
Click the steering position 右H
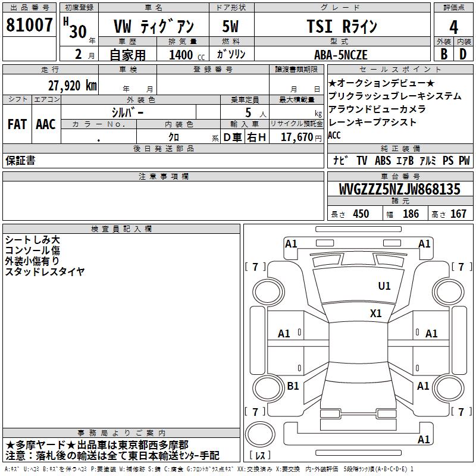coord(256,137)
